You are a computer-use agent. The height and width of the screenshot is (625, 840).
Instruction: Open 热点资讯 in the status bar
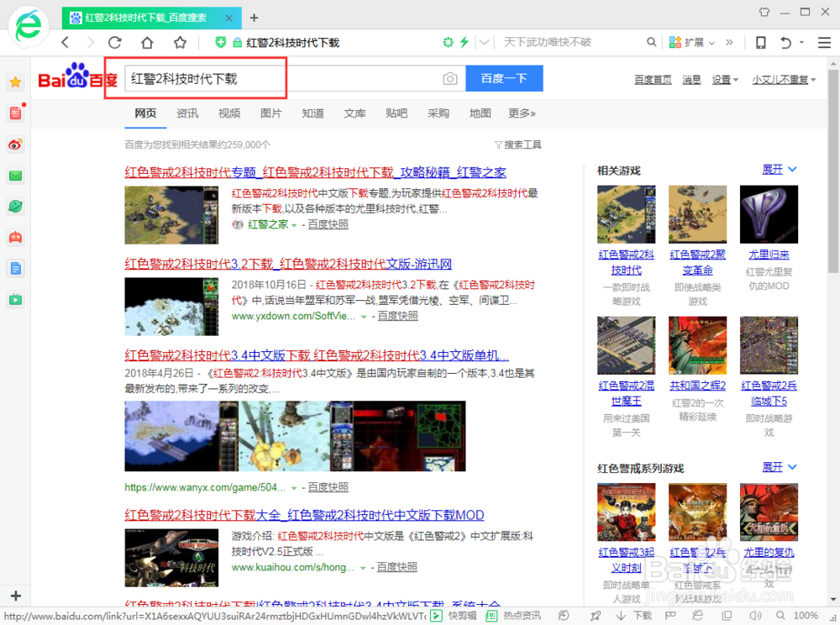point(513,616)
